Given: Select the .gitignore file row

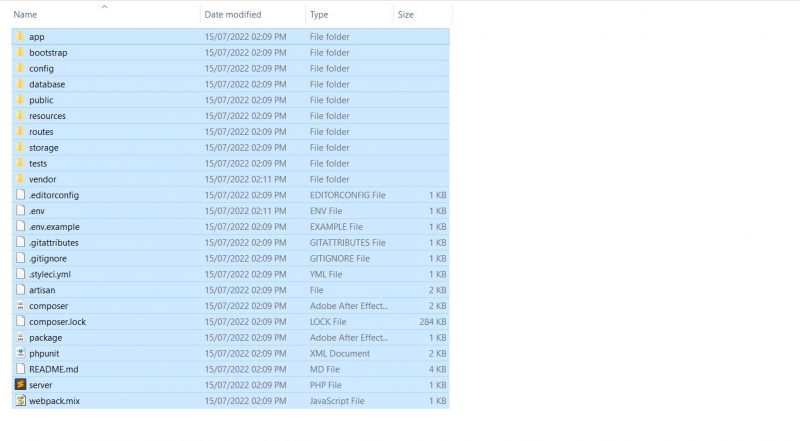Looking at the screenshot, I should click(x=230, y=258).
